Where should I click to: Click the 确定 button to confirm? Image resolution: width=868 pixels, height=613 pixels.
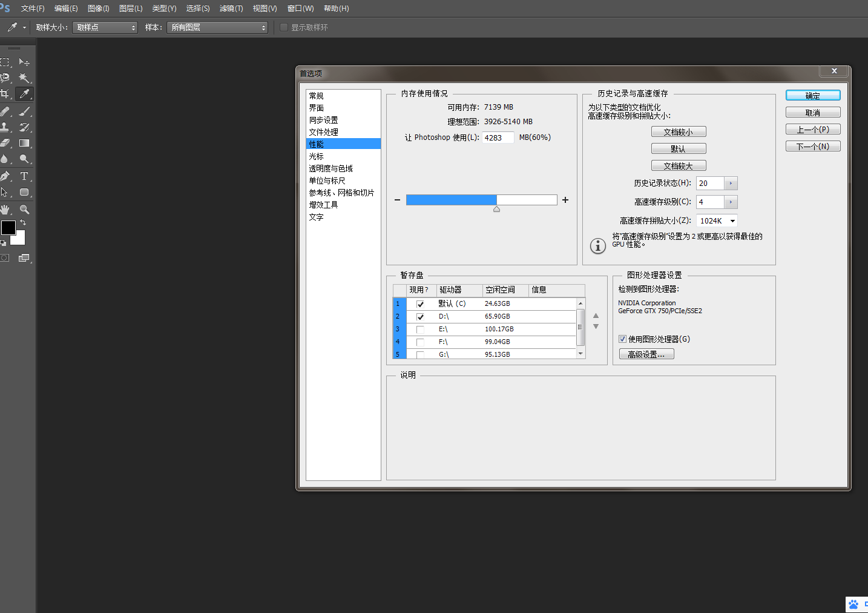[x=812, y=96]
